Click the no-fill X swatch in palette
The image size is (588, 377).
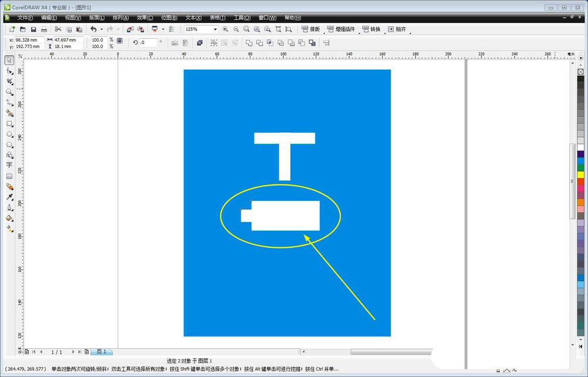click(581, 72)
